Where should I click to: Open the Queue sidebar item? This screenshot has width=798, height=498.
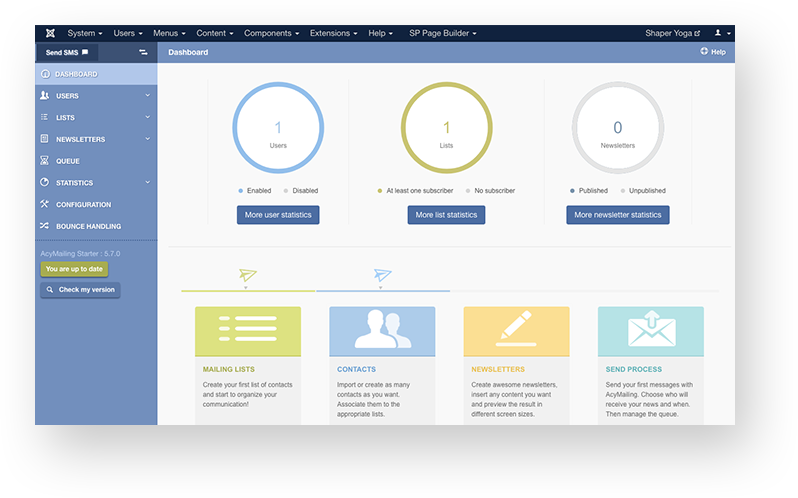(x=96, y=161)
